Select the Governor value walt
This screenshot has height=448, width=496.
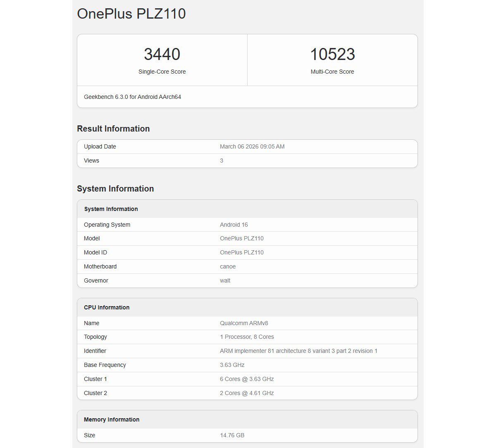pos(225,280)
